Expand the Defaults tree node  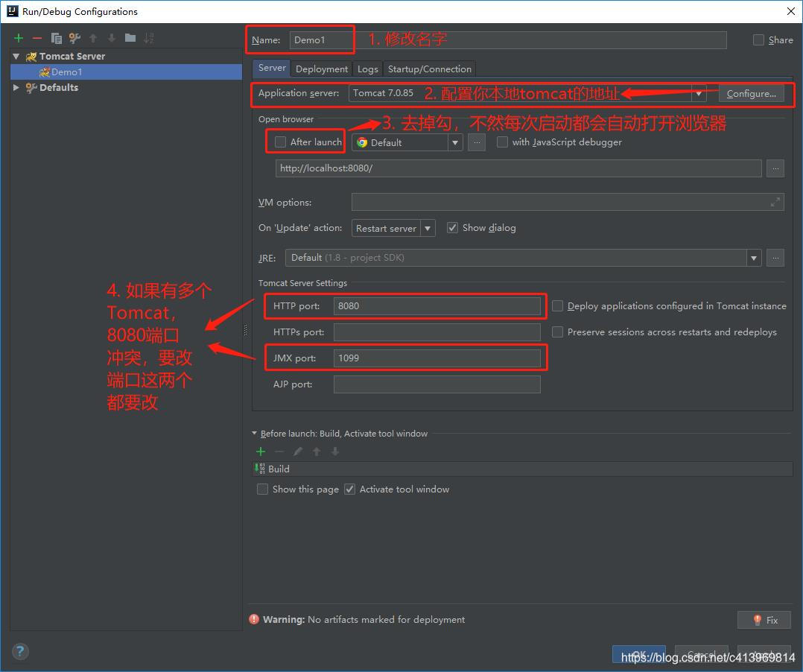16,88
